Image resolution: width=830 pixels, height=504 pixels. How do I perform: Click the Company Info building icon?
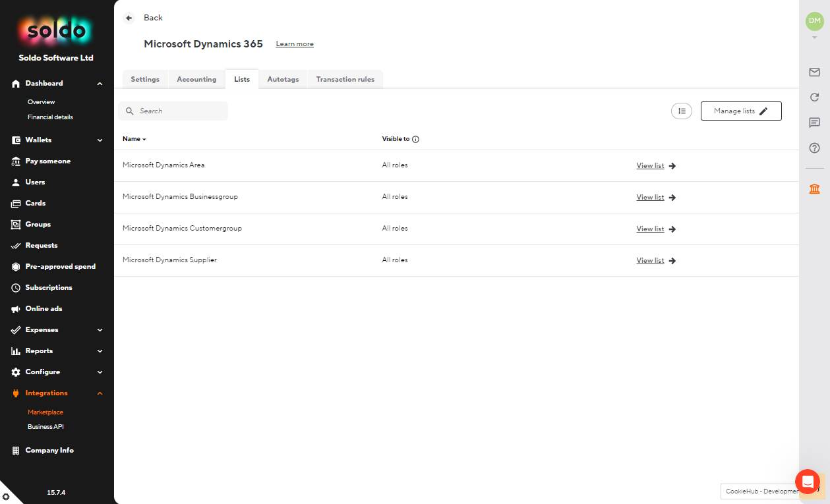coord(16,451)
